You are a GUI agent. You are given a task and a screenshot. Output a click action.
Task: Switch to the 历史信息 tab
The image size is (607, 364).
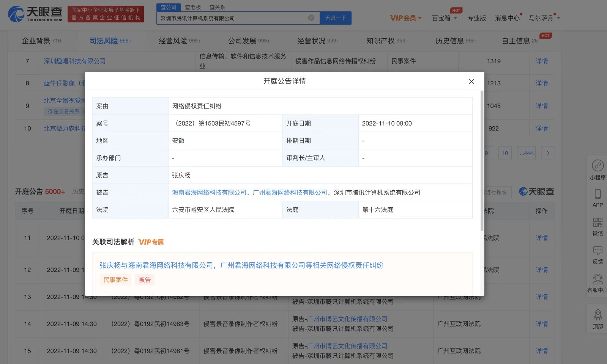point(456,41)
